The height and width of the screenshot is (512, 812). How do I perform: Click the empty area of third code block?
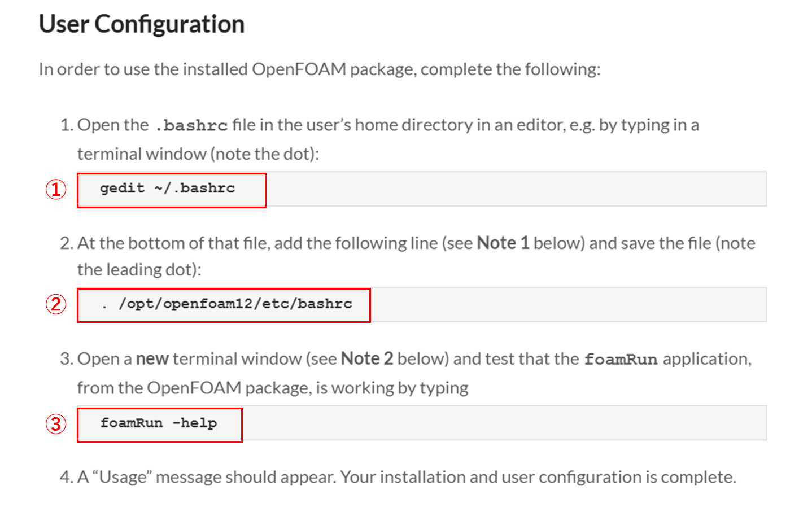(503, 423)
